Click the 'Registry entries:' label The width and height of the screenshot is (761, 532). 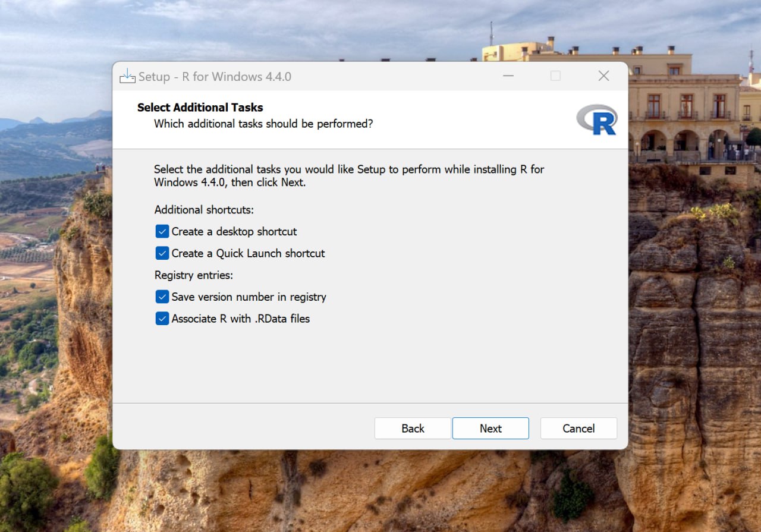tap(194, 275)
